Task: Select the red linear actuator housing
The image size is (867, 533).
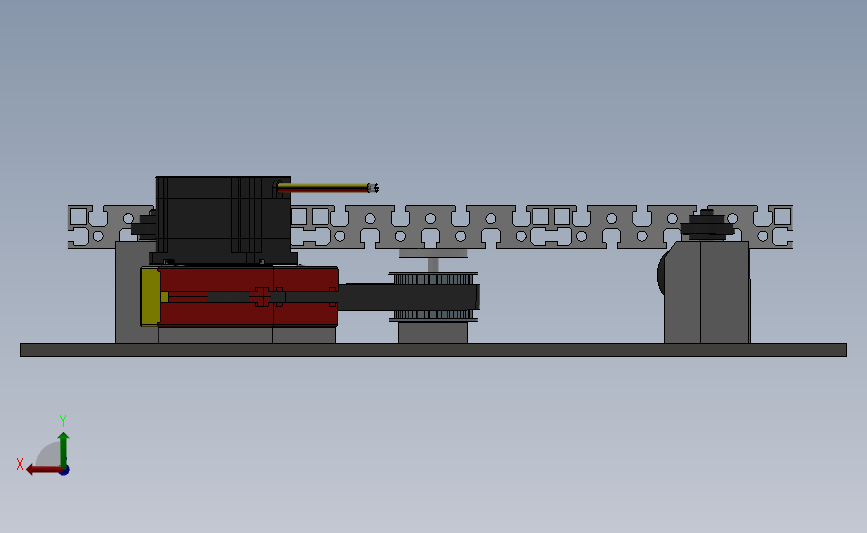Action: coord(249,296)
